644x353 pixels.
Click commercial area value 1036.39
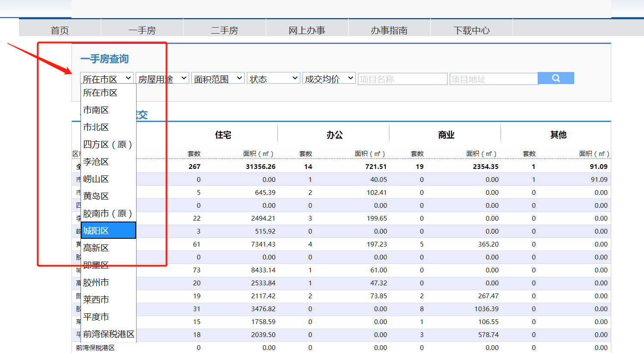pyautogui.click(x=486, y=309)
